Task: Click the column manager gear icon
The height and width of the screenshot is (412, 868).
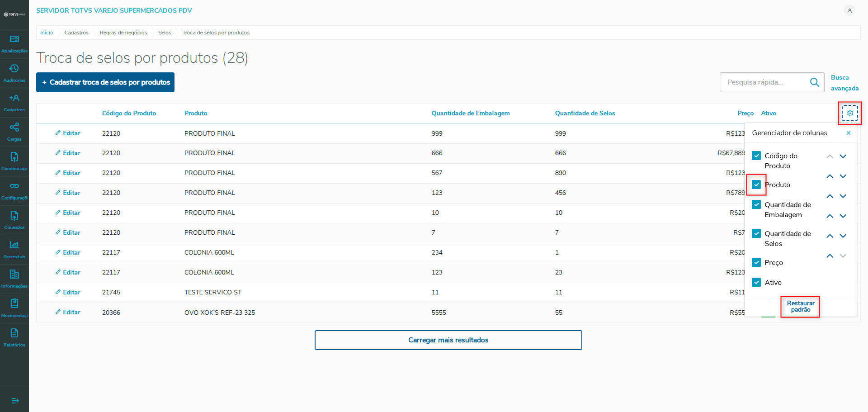Action: [850, 113]
